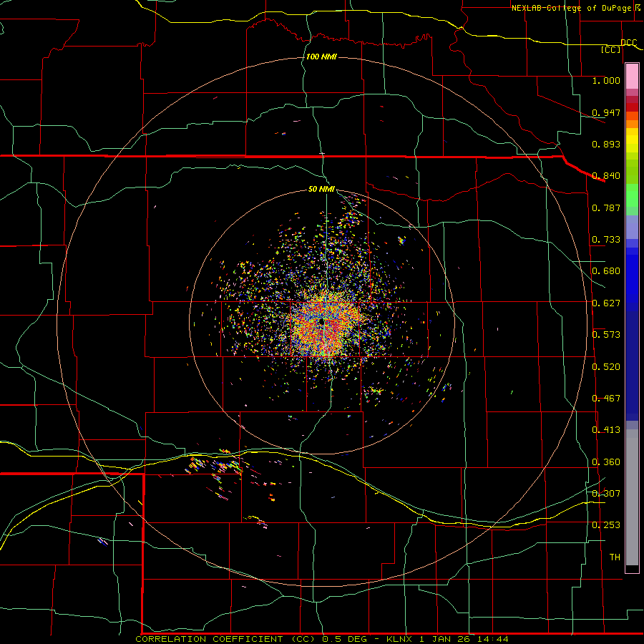Click the 0.5 DEG elevation text
Screen dimensions: 644x644
point(344,639)
